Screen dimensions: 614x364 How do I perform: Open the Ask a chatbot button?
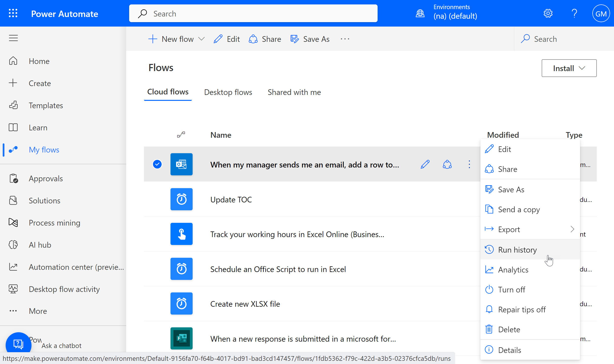(x=18, y=344)
